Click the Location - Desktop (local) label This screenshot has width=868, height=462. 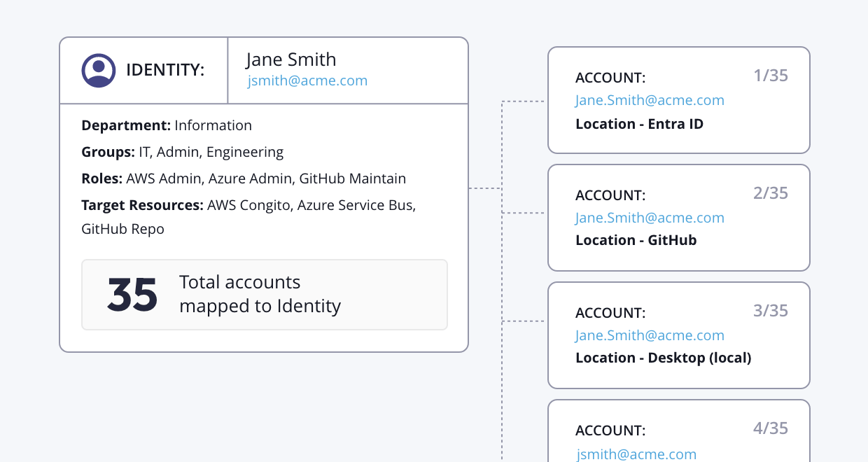[x=663, y=358]
